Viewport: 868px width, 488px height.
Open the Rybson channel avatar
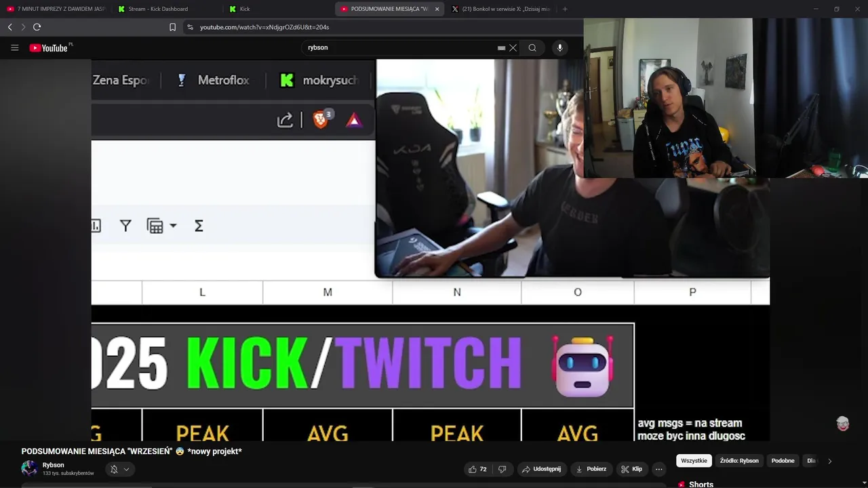pos(29,468)
